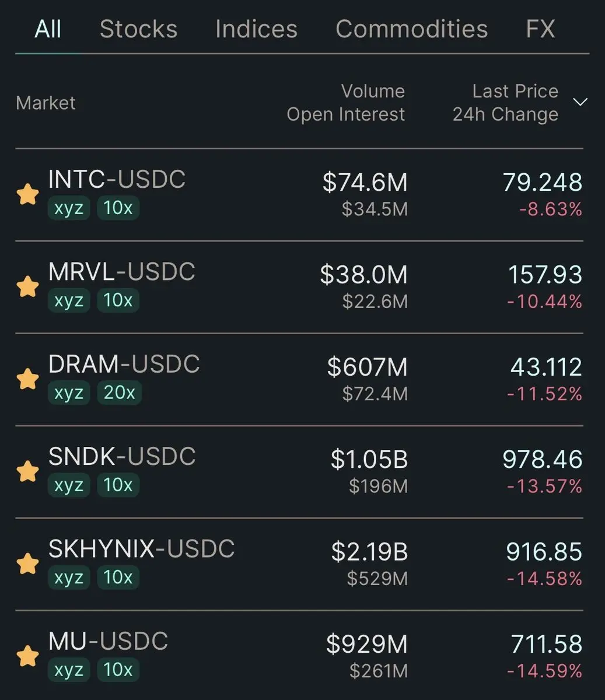Sort by Volume Open Interest header
Image resolution: width=605 pixels, height=700 pixels.
click(x=345, y=103)
